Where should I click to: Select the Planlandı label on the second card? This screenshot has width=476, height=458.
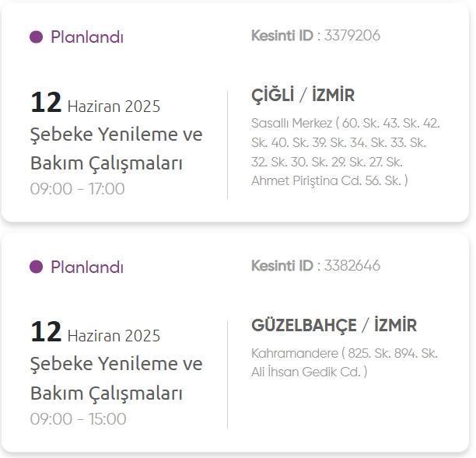point(87,267)
